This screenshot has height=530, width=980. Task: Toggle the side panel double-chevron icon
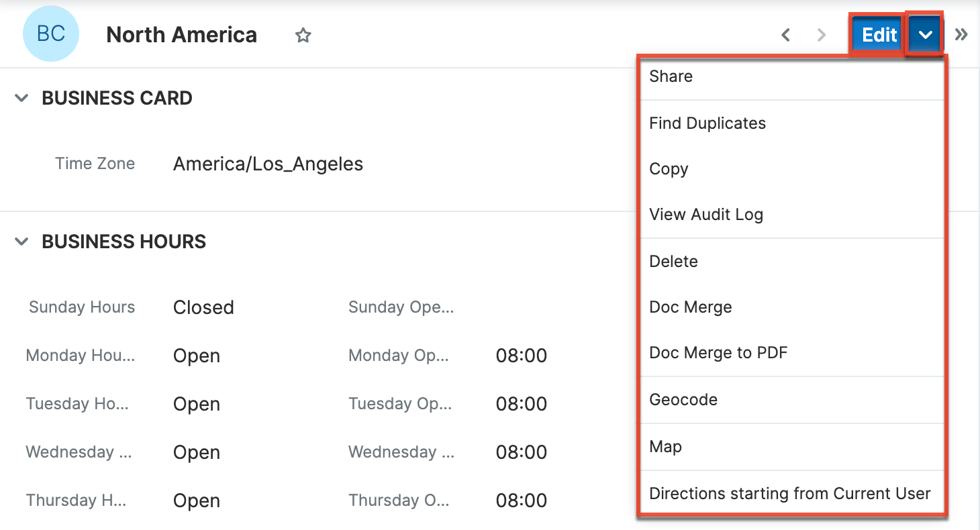click(961, 35)
